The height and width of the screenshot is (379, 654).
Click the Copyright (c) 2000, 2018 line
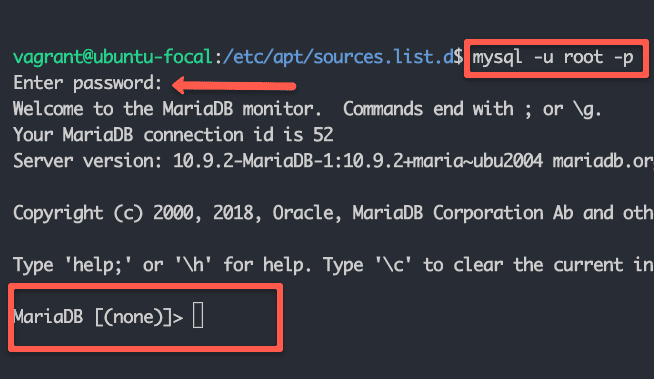pos(333,213)
